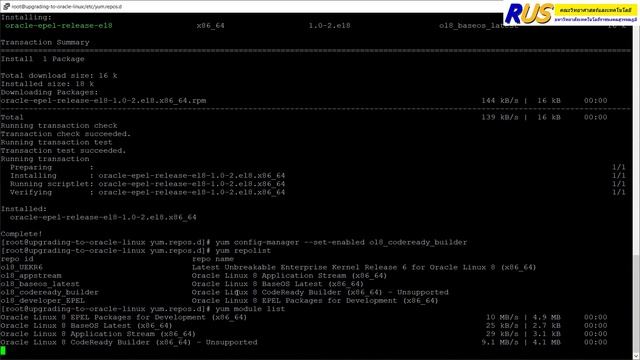
Task: Click '10 MB/s' EPEL download speed
Action: [502, 318]
